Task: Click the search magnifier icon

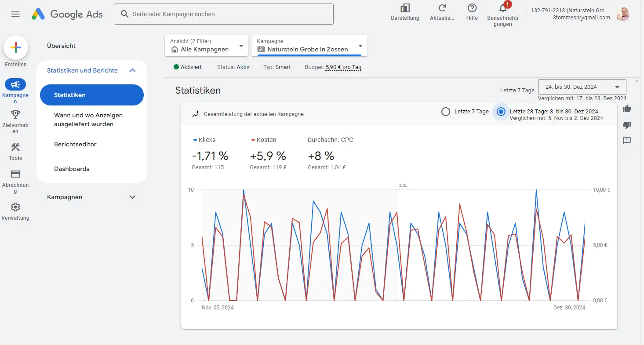Action: pos(125,14)
